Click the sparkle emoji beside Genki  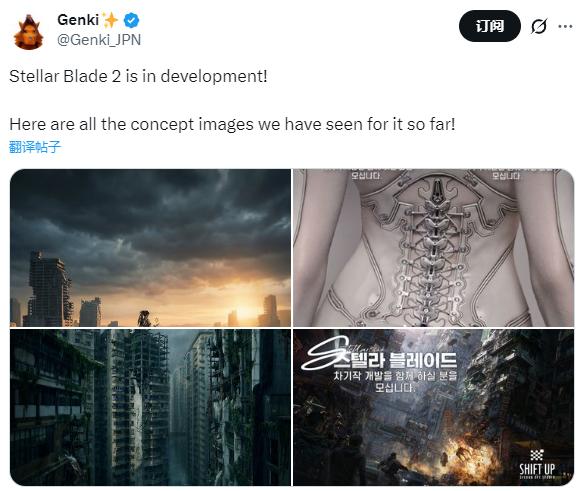pos(111,20)
